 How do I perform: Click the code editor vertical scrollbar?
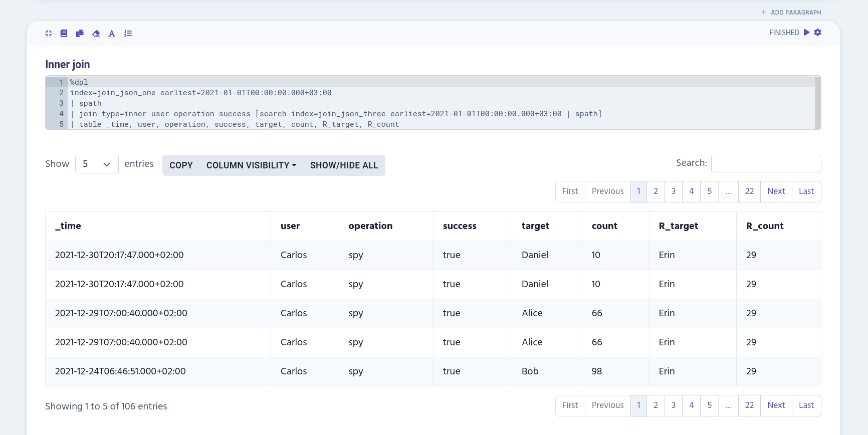pos(818,103)
